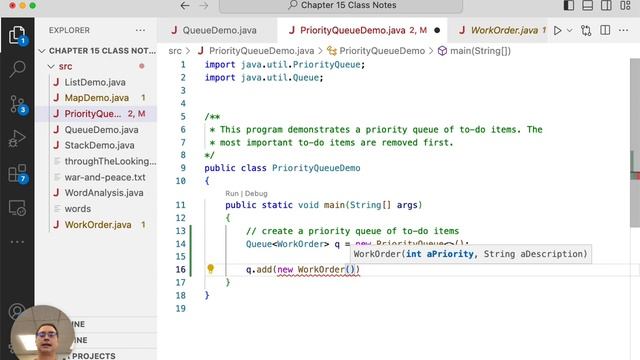Run Java using the play button
Screen dimensions: 640x360
pyautogui.click(x=557, y=30)
